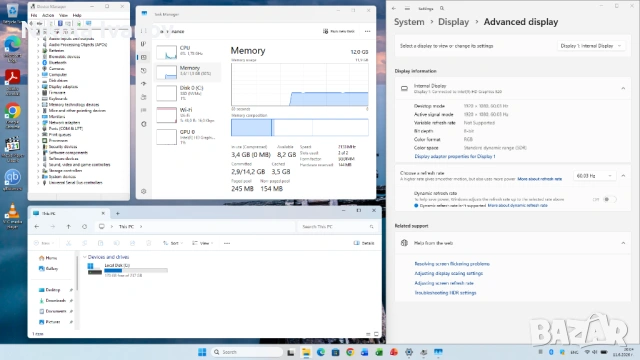The image size is (640, 360).
Task: Select GPU 0 performance entry
Action: click(188, 137)
